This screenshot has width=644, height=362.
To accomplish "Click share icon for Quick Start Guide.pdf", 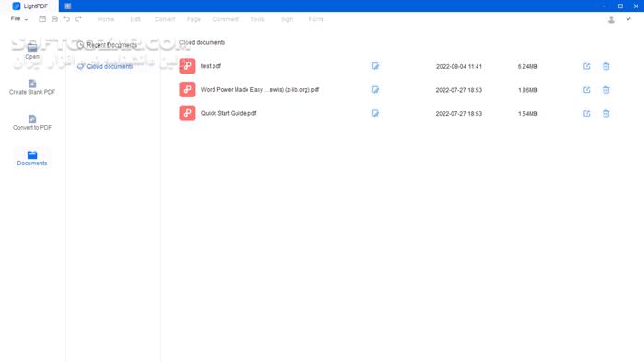I will (x=587, y=114).
